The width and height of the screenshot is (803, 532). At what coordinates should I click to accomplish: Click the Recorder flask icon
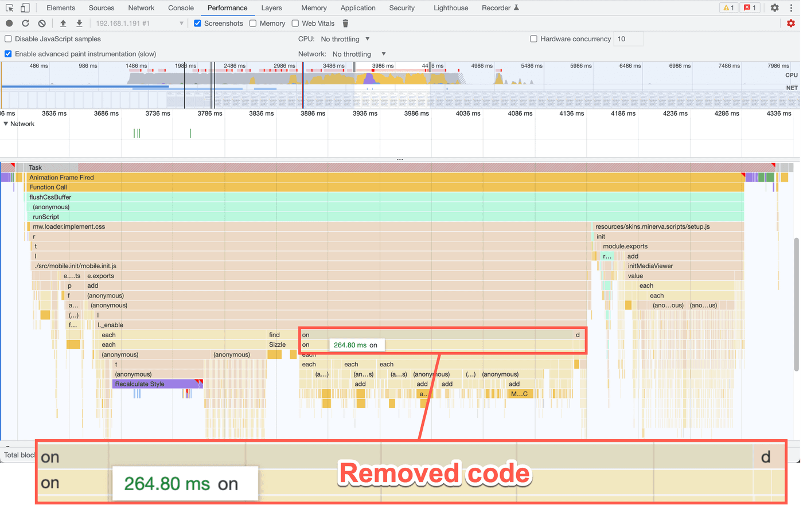pos(516,8)
